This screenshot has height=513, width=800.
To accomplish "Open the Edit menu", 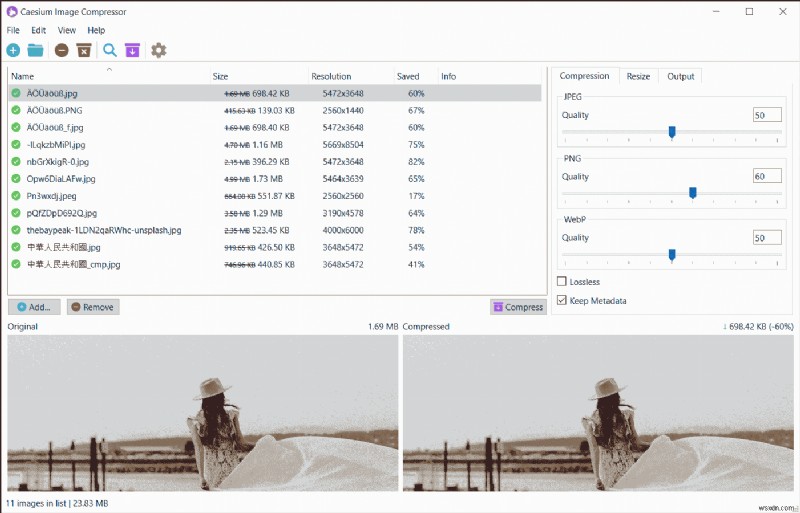I will tap(38, 30).
